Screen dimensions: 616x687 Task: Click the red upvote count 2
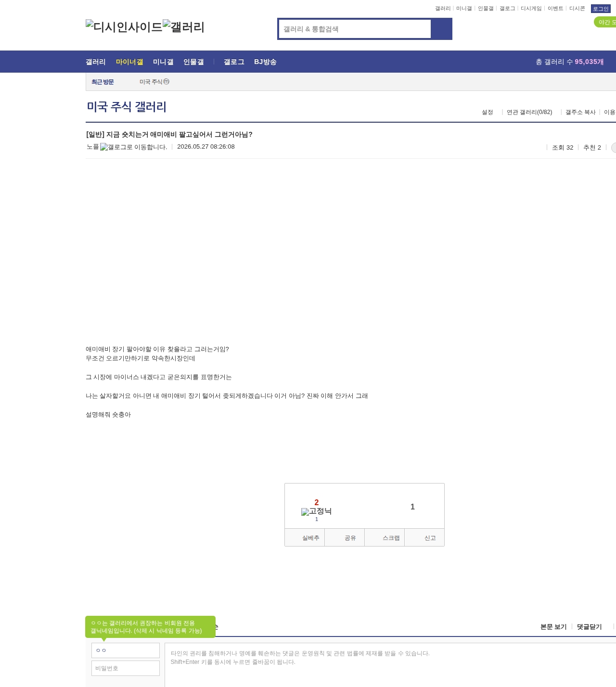(317, 502)
